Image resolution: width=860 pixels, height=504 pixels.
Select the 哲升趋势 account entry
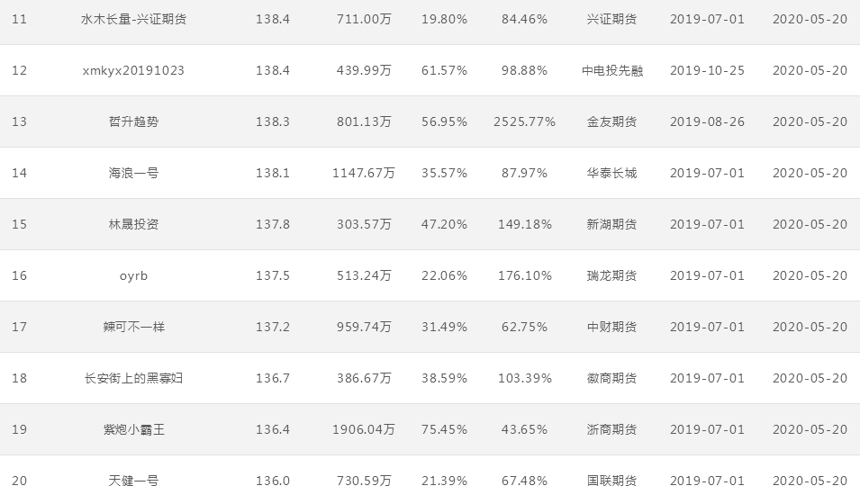pyautogui.click(x=133, y=121)
